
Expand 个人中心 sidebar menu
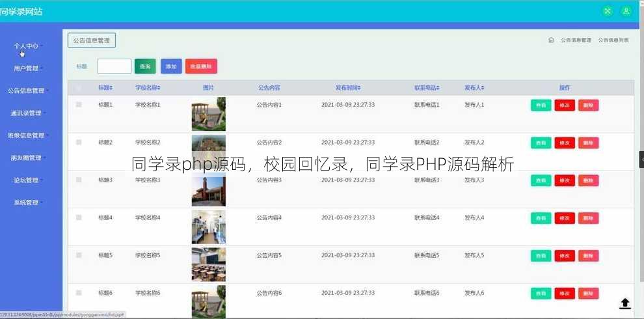[x=28, y=46]
